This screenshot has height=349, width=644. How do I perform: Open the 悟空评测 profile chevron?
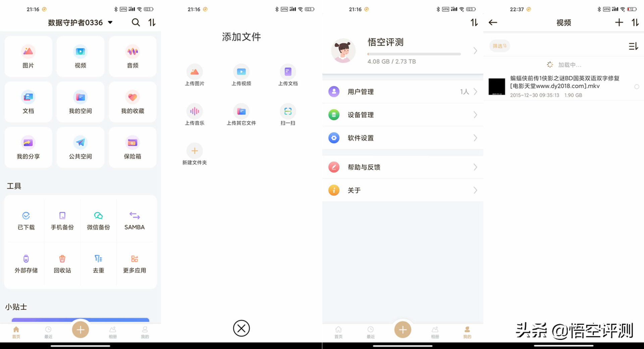tap(475, 51)
